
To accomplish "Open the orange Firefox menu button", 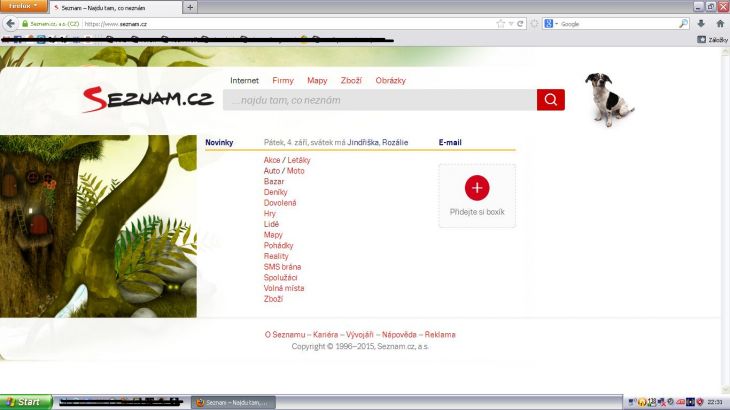I will [x=23, y=6].
